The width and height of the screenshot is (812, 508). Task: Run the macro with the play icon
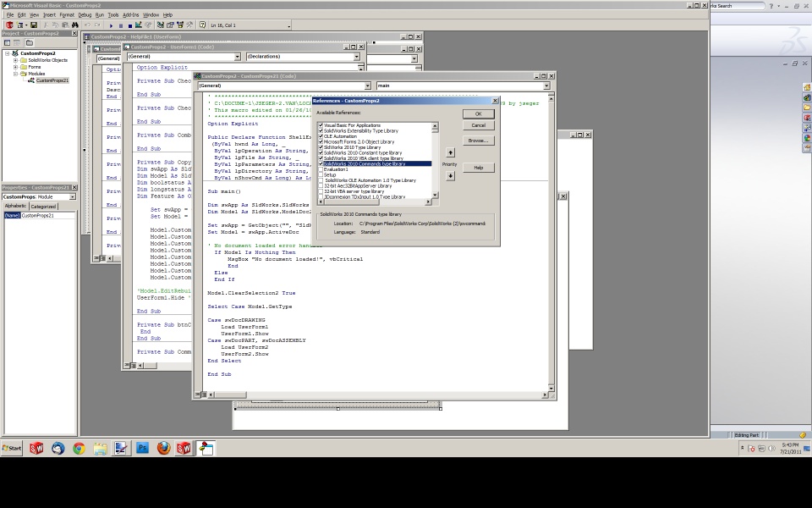click(111, 25)
